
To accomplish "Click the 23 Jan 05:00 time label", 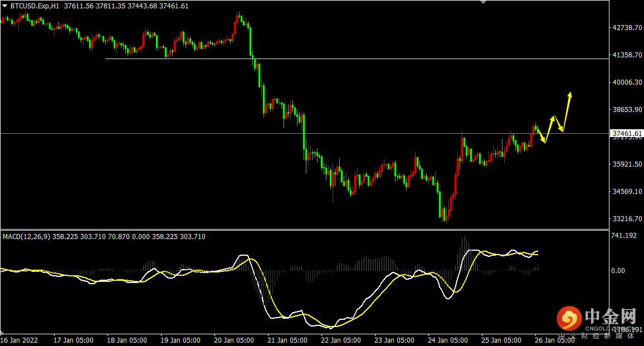I will pos(394,340).
